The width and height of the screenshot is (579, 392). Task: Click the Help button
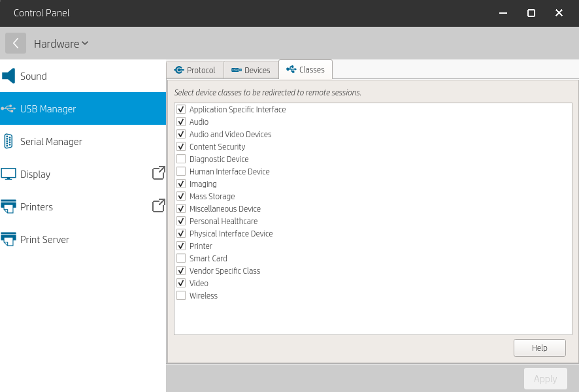(539, 348)
